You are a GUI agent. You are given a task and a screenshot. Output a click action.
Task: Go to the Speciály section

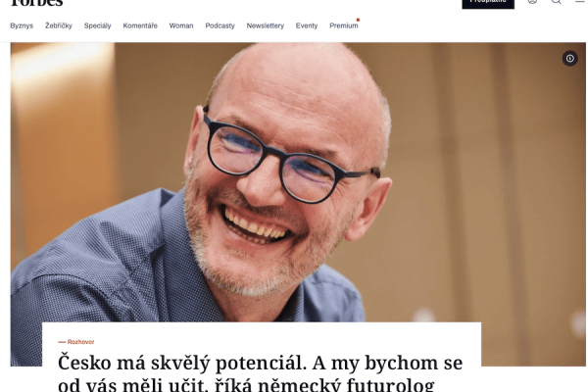tap(97, 25)
